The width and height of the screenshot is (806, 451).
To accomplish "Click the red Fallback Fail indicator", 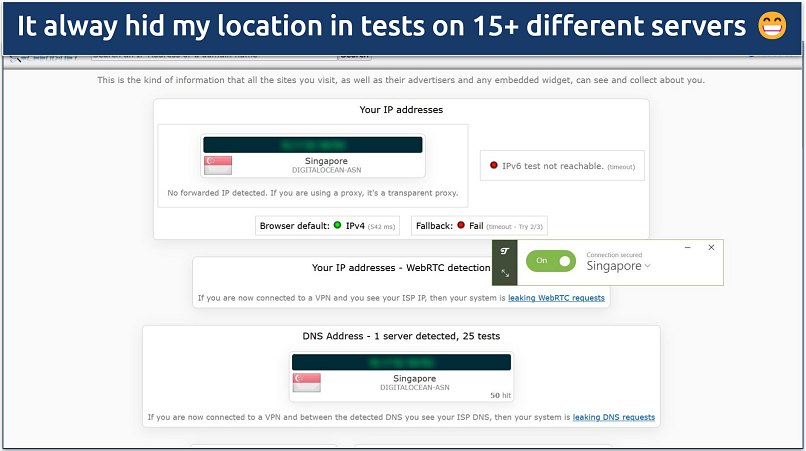I will [x=461, y=226].
